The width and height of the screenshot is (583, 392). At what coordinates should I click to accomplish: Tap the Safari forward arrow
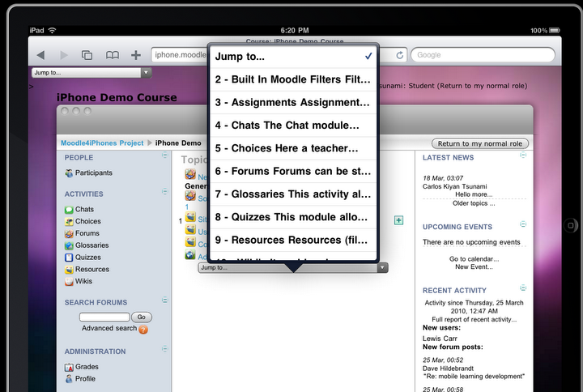coord(64,55)
